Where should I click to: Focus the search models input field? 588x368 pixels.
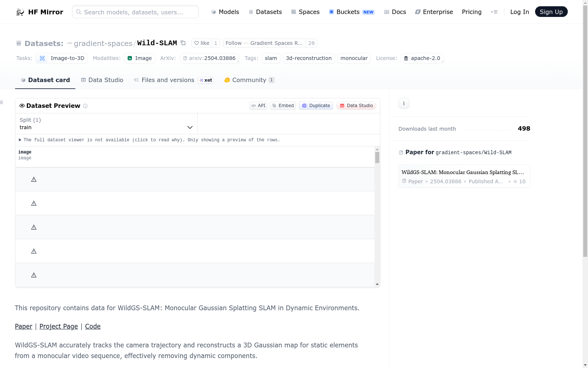tap(135, 12)
